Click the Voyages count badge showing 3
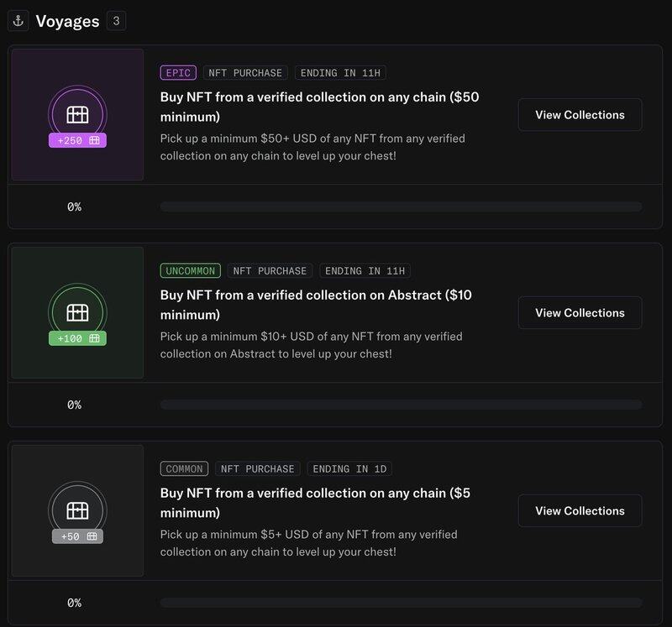This screenshot has width=672, height=627. point(116,20)
